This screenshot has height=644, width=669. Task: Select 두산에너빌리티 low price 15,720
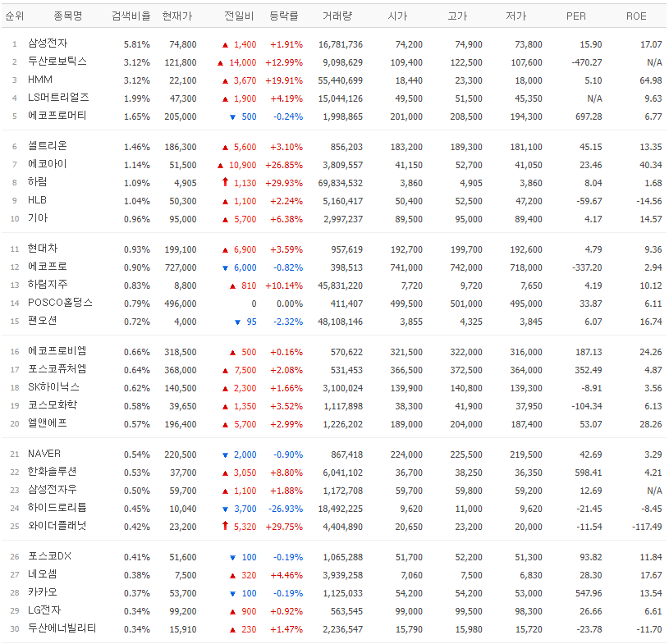(x=529, y=629)
